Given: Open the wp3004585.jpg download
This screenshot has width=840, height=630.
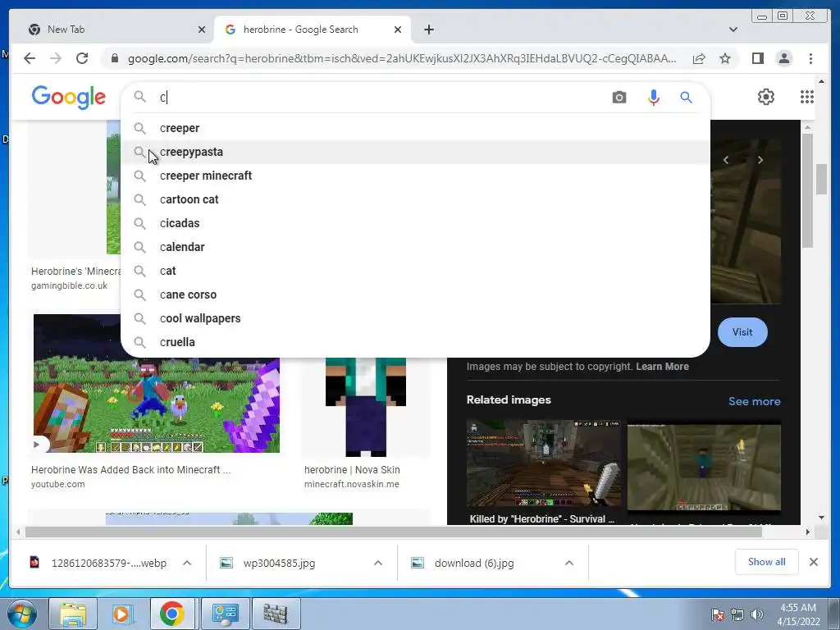Looking at the screenshot, I should pyautogui.click(x=279, y=563).
